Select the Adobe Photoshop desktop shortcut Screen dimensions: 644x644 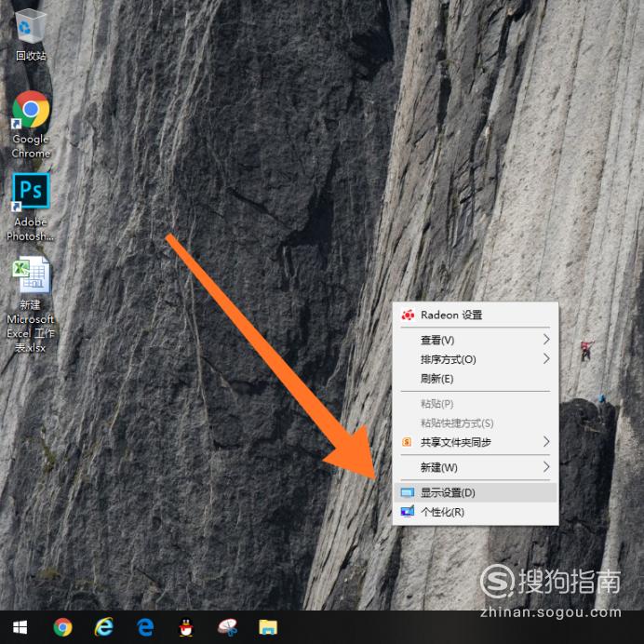pyautogui.click(x=31, y=207)
